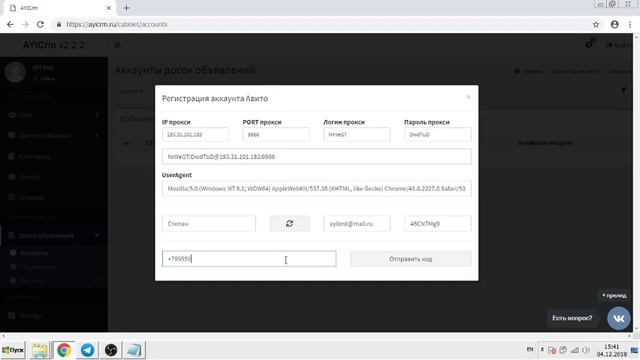This screenshot has height=360, width=640.
Task: Click the phone number field +799559
Action: 249,259
